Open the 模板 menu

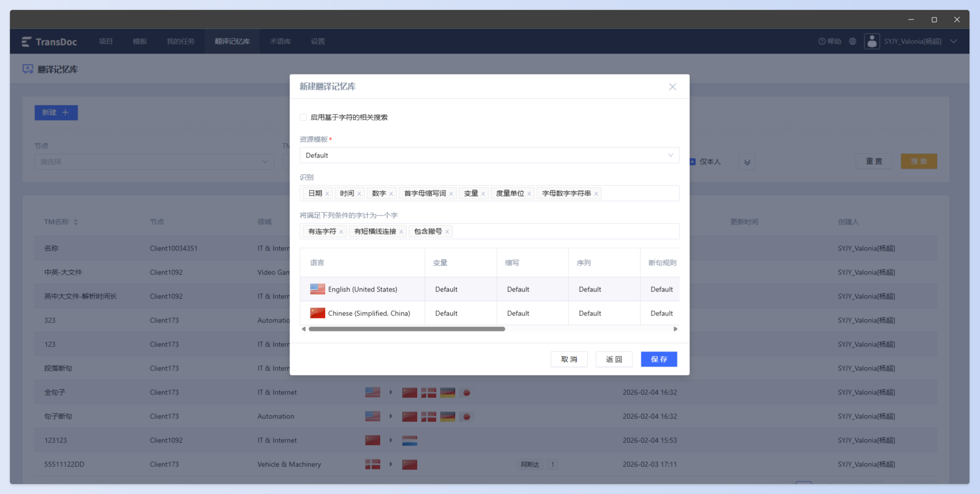click(x=140, y=41)
